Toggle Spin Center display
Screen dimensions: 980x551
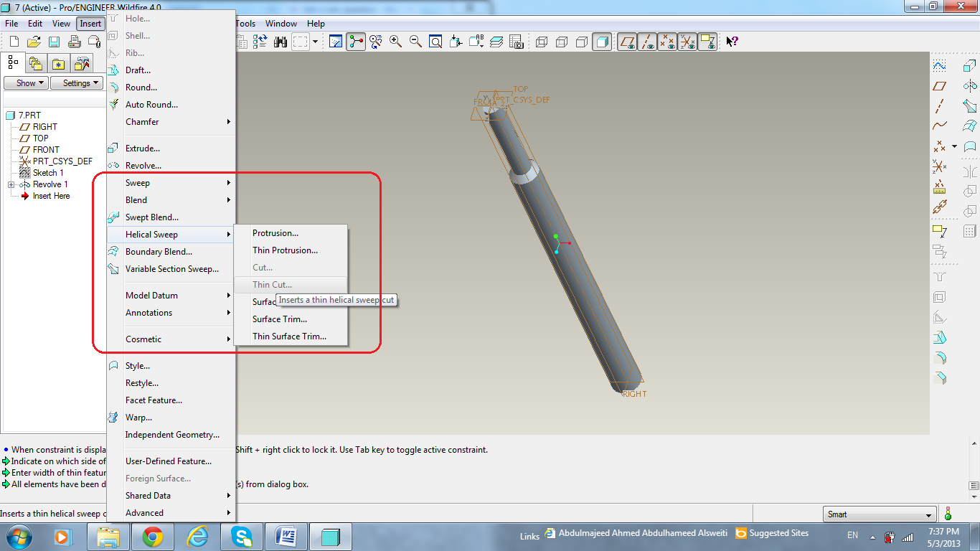(x=356, y=42)
